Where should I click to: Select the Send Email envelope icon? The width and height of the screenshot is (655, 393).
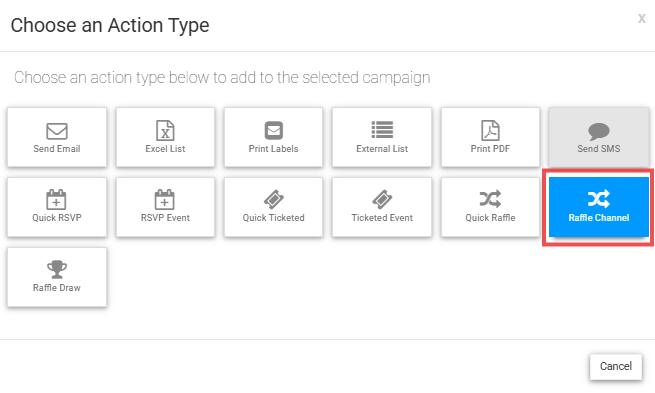pyautogui.click(x=57, y=131)
